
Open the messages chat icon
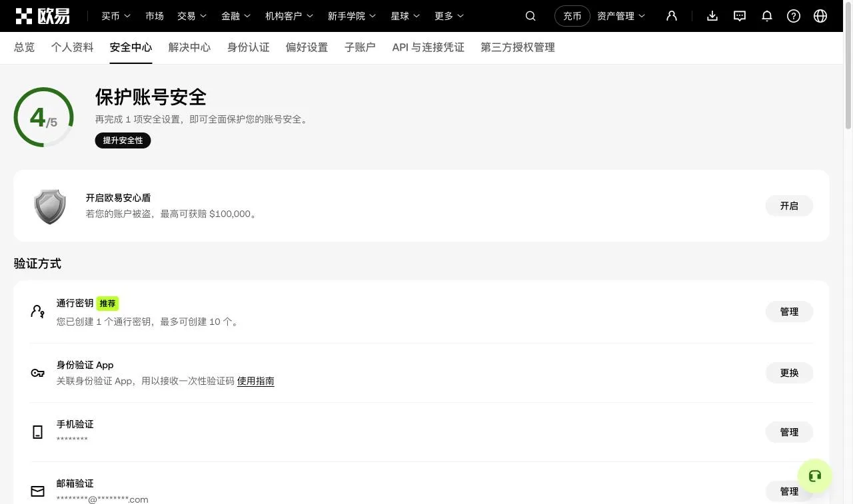(x=740, y=16)
